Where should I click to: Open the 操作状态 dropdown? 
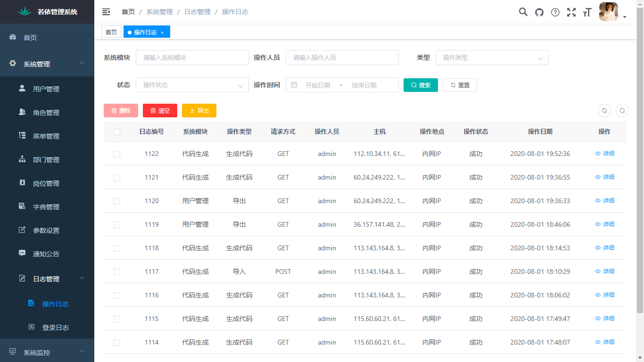pyautogui.click(x=192, y=85)
